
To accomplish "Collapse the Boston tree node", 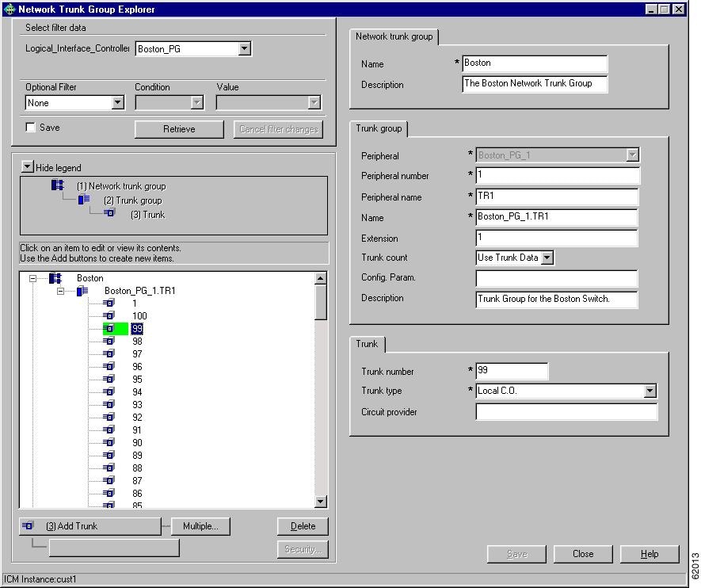I will (32, 278).
